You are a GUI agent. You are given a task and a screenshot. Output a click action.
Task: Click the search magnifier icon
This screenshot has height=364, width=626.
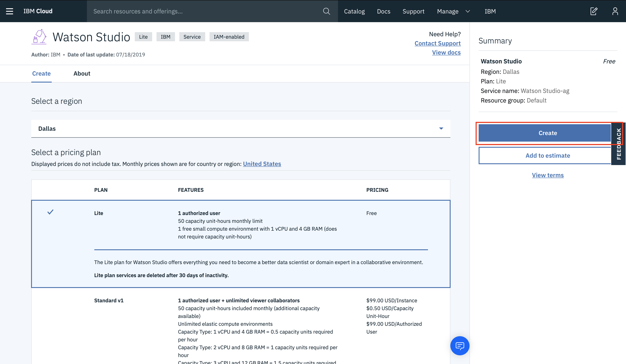(x=326, y=11)
